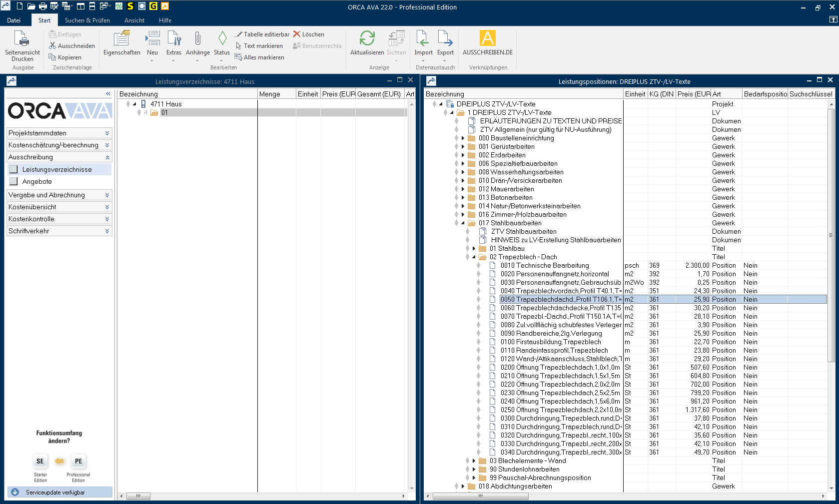839x504 pixels.
Task: Open the Suchen & Prüfen tab
Action: tap(87, 20)
